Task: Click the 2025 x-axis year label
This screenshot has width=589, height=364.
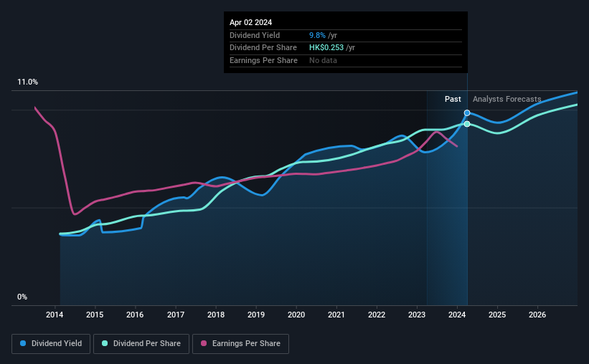Action: coord(497,315)
